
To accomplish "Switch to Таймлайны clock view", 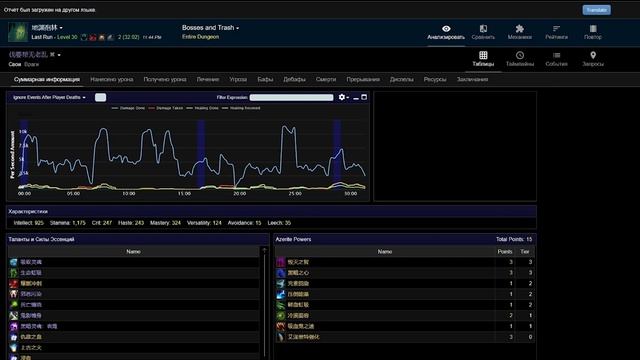I will (520, 59).
